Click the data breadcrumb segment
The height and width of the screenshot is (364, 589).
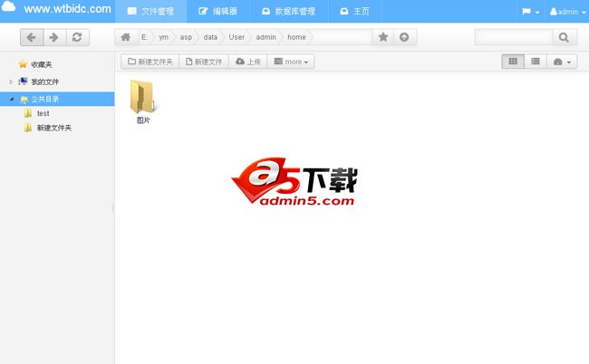[210, 37]
